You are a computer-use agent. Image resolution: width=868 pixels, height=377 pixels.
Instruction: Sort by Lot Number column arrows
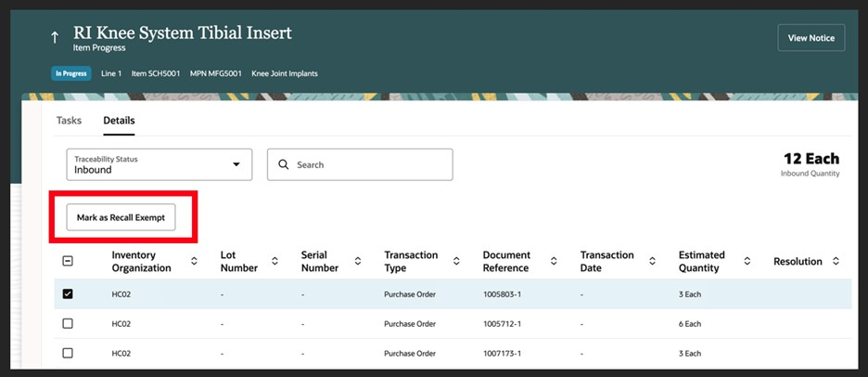[274, 261]
